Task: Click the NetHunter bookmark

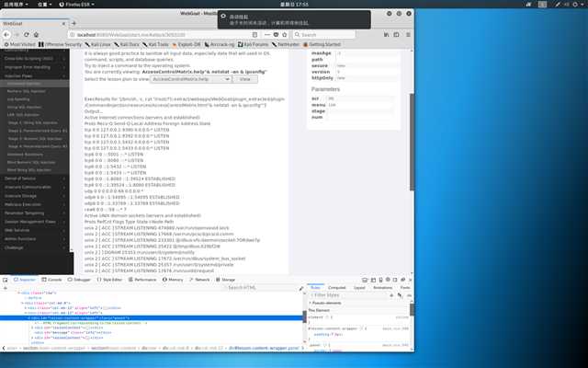Action: [286, 44]
